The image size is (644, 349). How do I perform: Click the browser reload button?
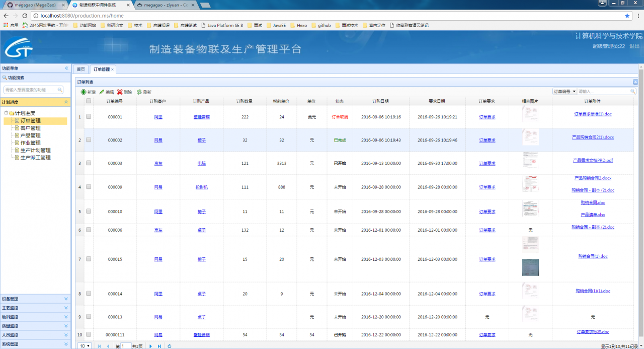[x=25, y=16]
